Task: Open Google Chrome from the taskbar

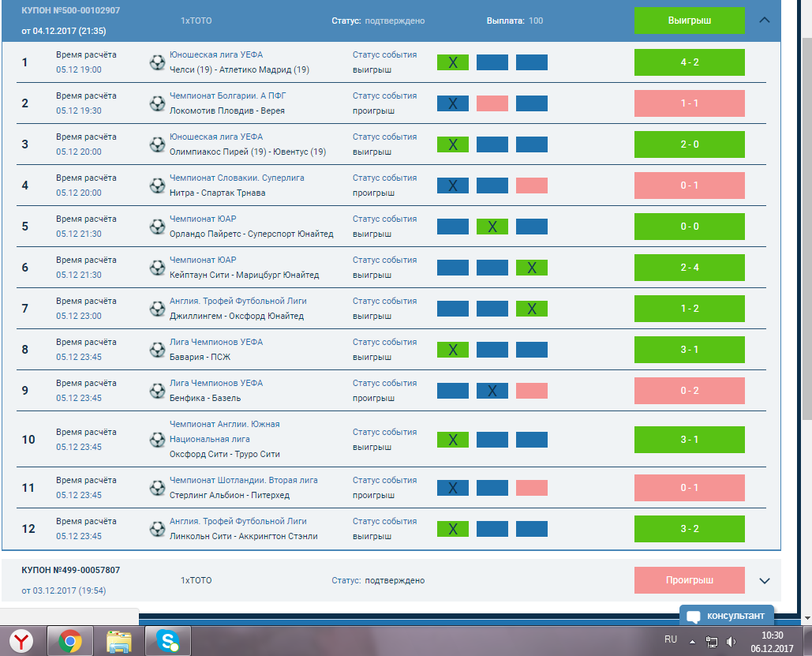Action: pyautogui.click(x=70, y=639)
